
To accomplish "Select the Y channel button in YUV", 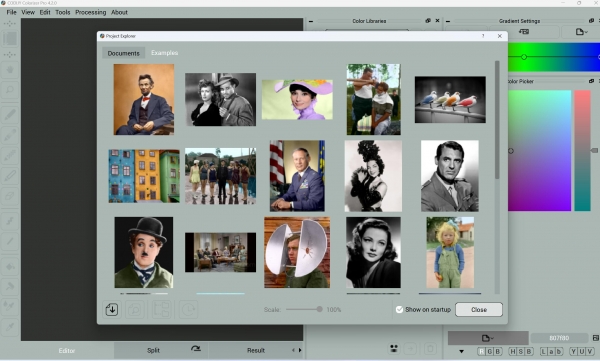I will point(574,351).
